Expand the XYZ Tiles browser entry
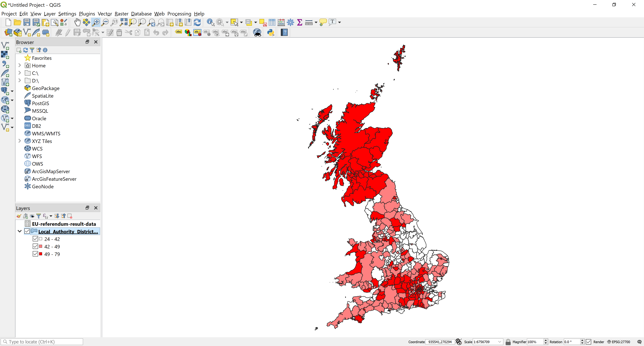 [x=20, y=141]
